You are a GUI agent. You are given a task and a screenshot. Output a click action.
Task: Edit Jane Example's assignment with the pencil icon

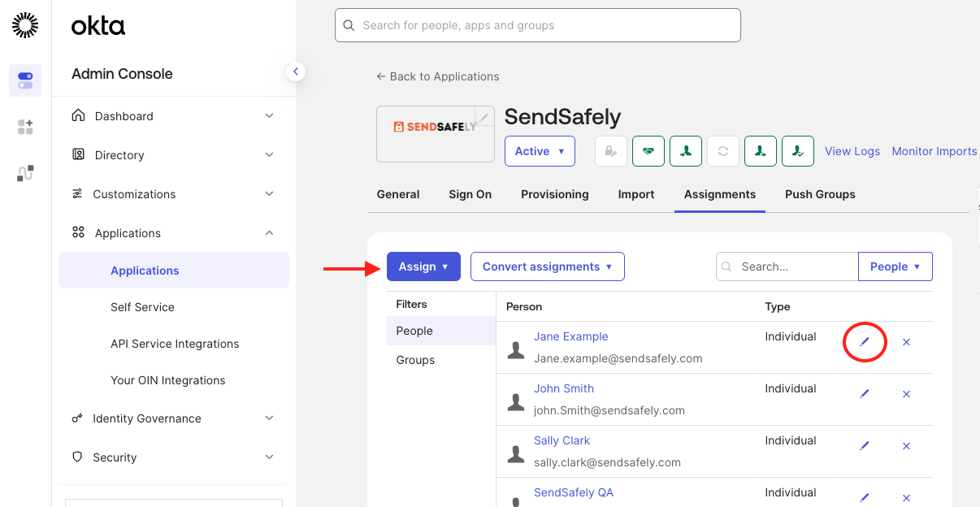click(x=865, y=342)
